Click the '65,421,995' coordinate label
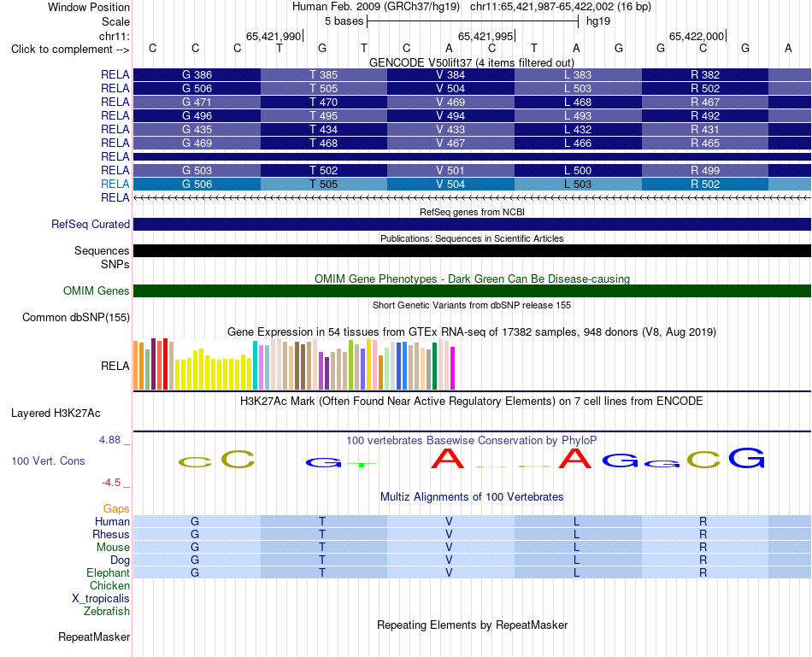Viewport: 812px width, 657px height. click(485, 36)
